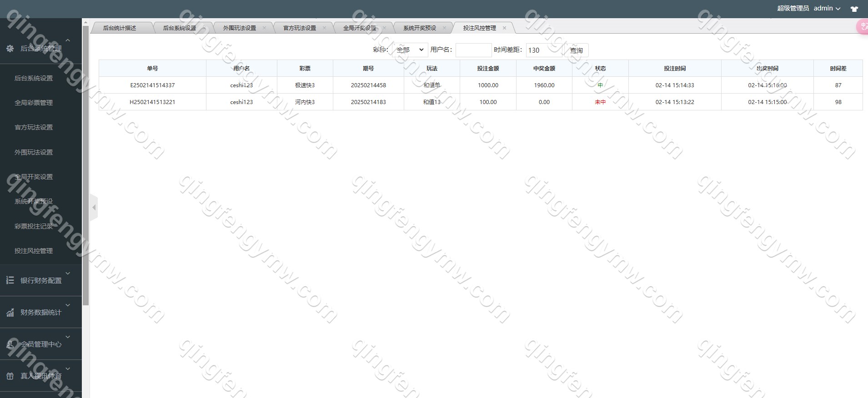
Task: Close the 全局开奖设置 tab
Action: point(384,28)
